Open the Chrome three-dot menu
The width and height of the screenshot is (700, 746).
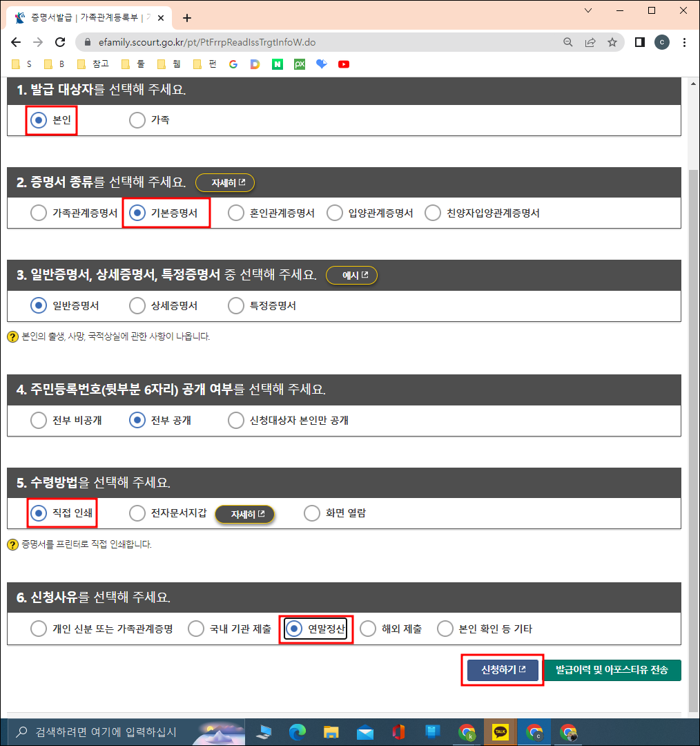pyautogui.click(x=684, y=42)
